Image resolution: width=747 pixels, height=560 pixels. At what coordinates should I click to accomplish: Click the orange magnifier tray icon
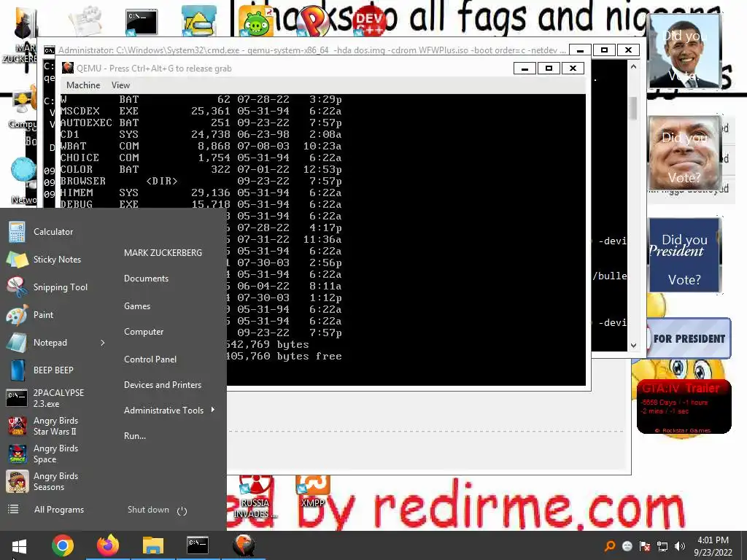[x=609, y=546]
